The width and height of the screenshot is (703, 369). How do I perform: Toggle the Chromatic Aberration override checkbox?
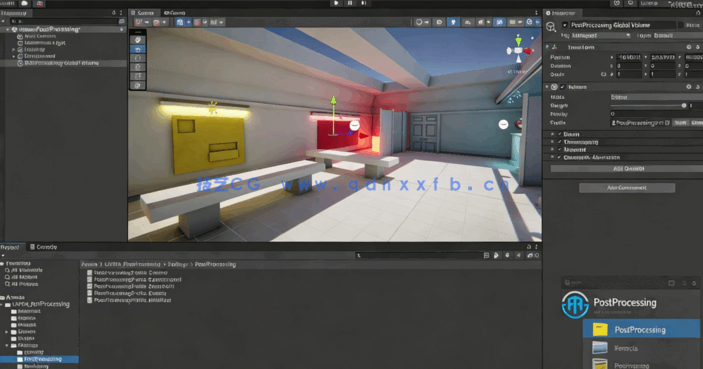point(559,157)
